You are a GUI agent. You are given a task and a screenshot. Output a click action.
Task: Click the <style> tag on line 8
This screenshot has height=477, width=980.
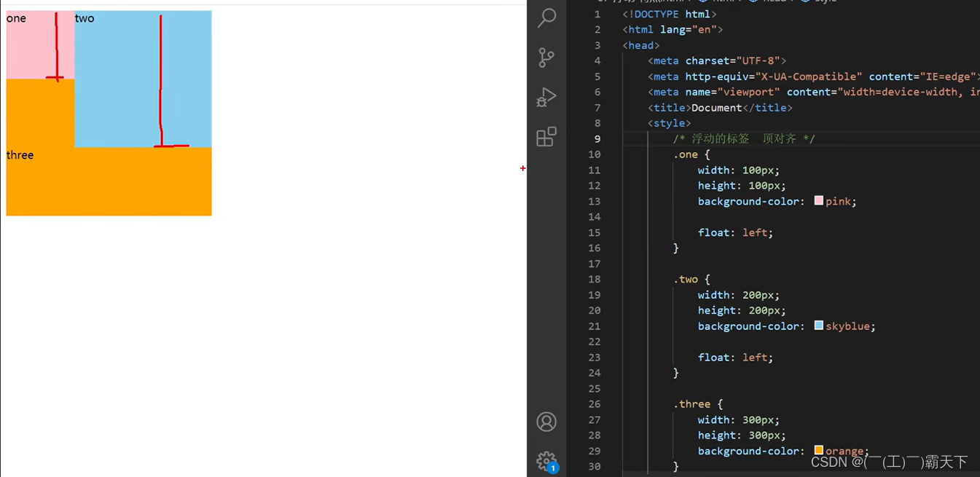point(670,123)
